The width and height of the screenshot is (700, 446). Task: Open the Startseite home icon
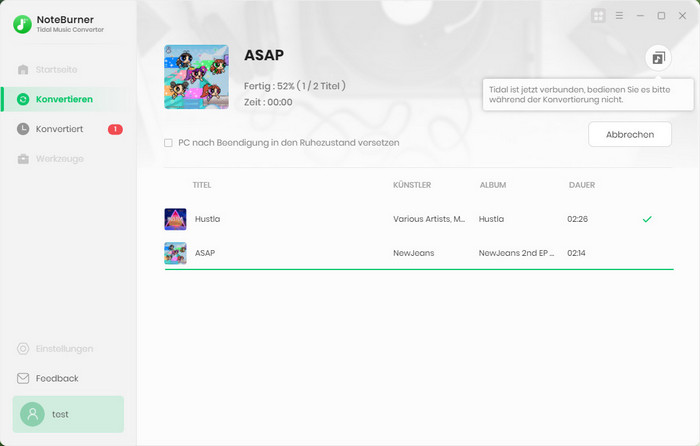click(23, 70)
